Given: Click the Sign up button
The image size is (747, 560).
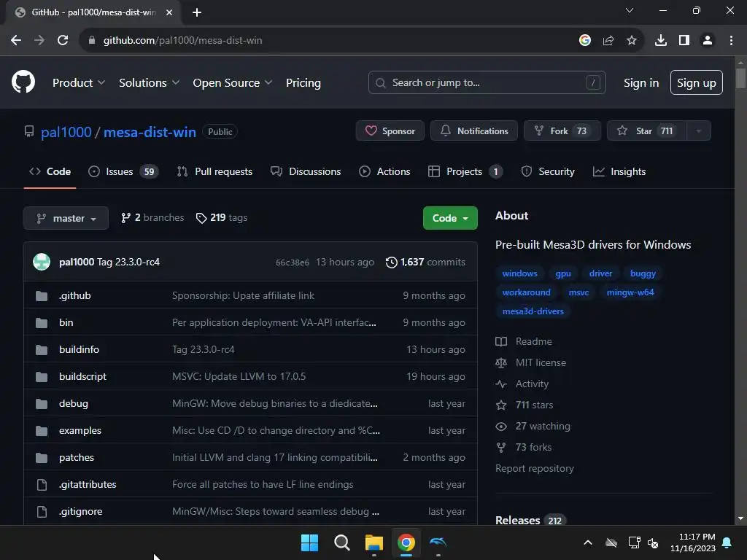Looking at the screenshot, I should pyautogui.click(x=697, y=83).
